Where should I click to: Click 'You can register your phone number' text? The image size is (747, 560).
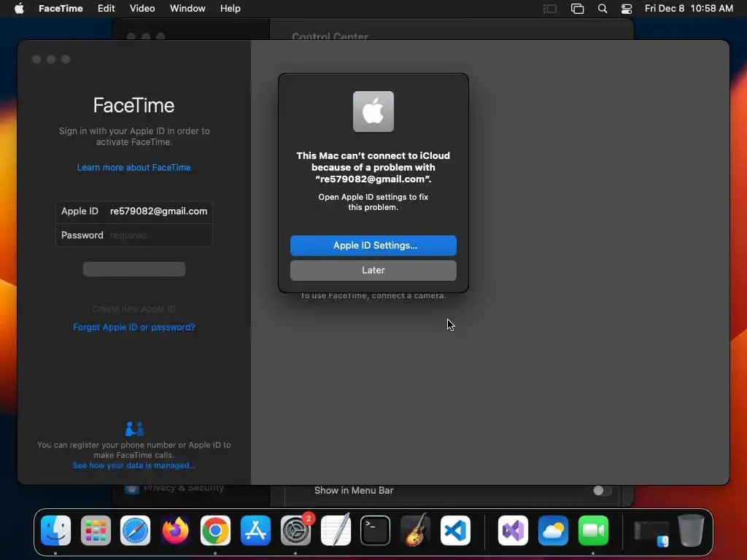[134, 449]
